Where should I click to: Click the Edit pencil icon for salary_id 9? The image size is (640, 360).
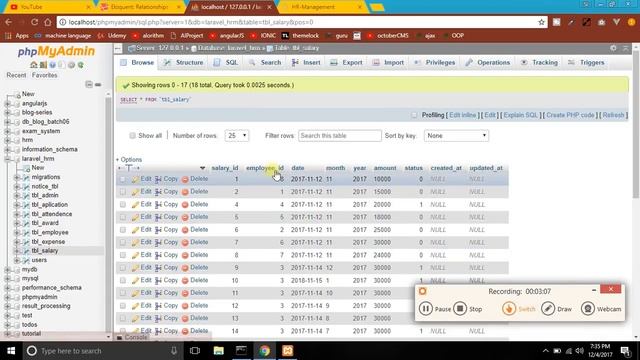[x=136, y=268]
